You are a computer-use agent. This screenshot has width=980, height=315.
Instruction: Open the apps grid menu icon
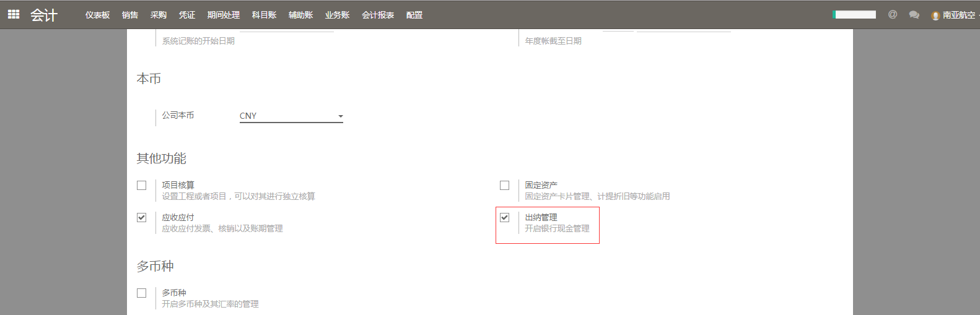click(x=14, y=14)
